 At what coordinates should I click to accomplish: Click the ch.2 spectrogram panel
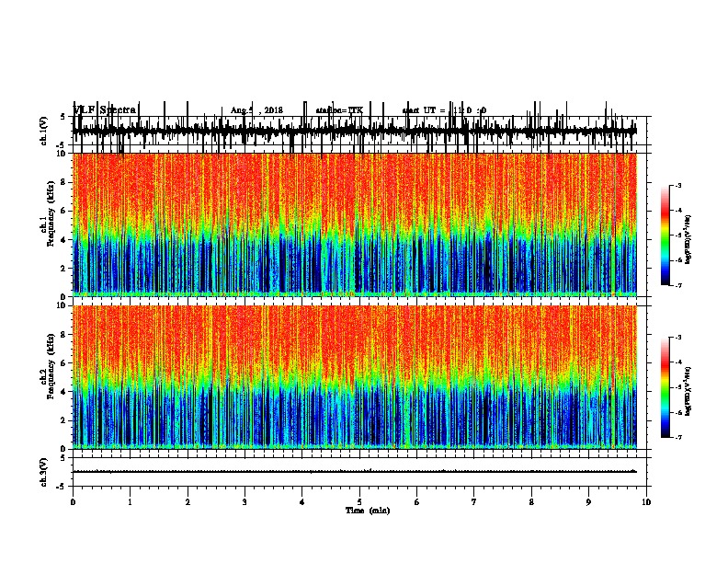[x=355, y=377]
